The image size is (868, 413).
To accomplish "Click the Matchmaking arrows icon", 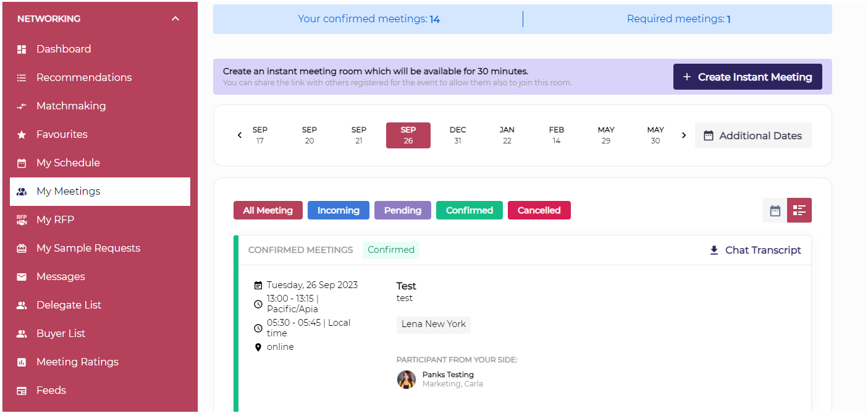I will click(x=22, y=106).
